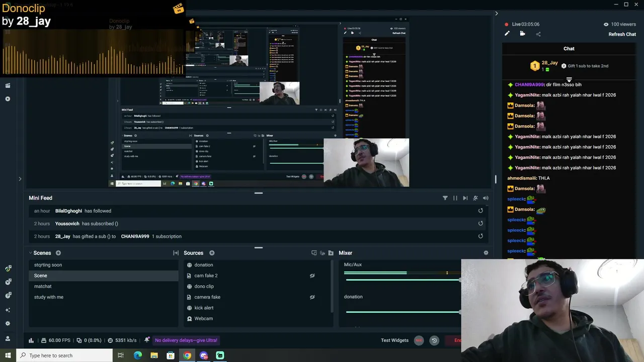Screen dimensions: 644x362
Task: Show the hidden camera fake source
Action: click(x=312, y=297)
